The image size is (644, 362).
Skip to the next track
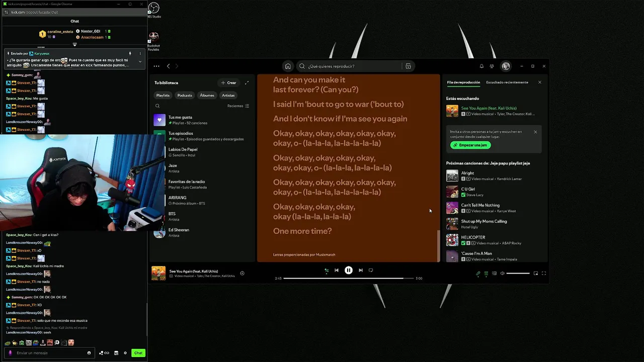click(x=360, y=270)
